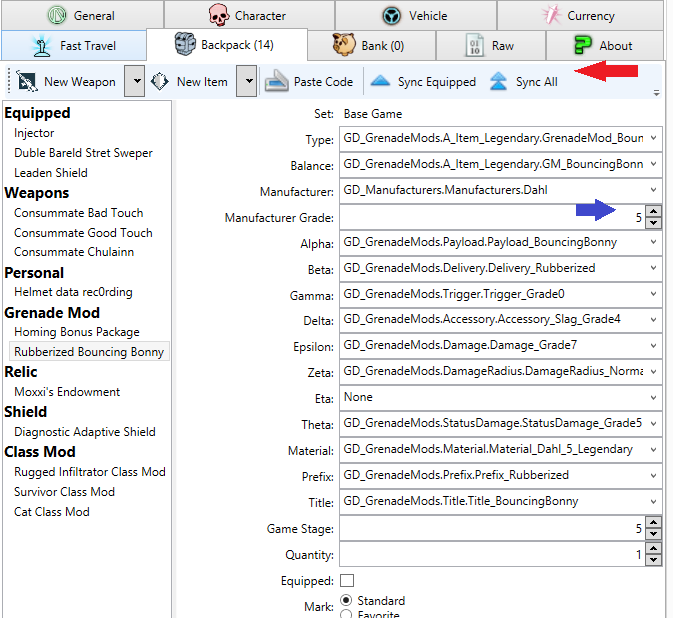Click the binary file Raw icon
This screenshot has width=673, height=618.
pos(474,45)
